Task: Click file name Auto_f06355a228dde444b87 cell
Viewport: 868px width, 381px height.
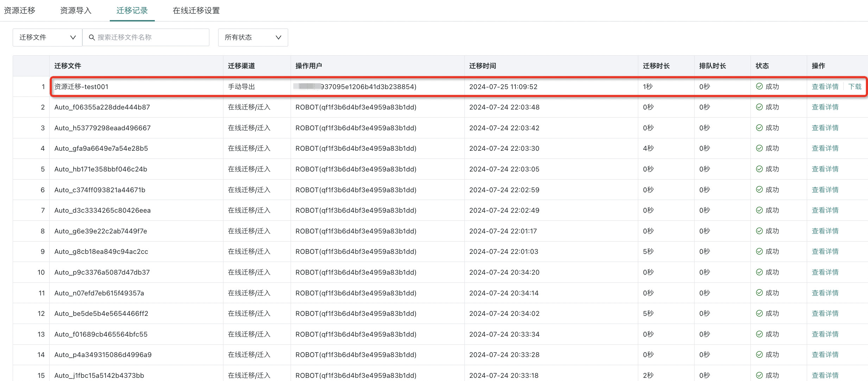Action: click(x=102, y=107)
